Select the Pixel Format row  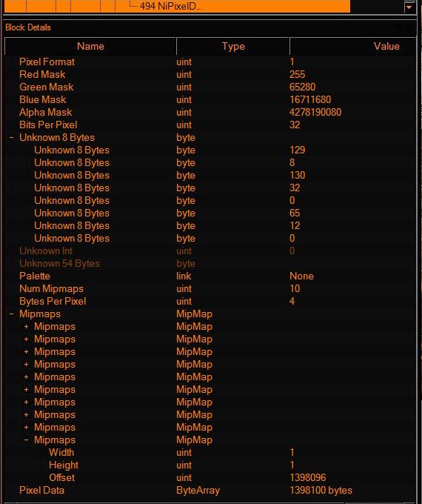click(x=210, y=62)
